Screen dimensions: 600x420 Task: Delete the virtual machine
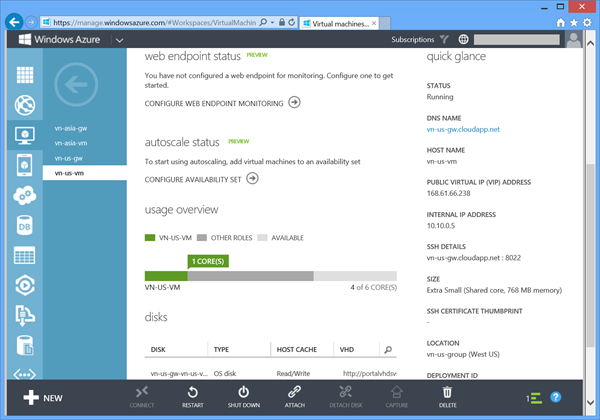click(x=447, y=397)
